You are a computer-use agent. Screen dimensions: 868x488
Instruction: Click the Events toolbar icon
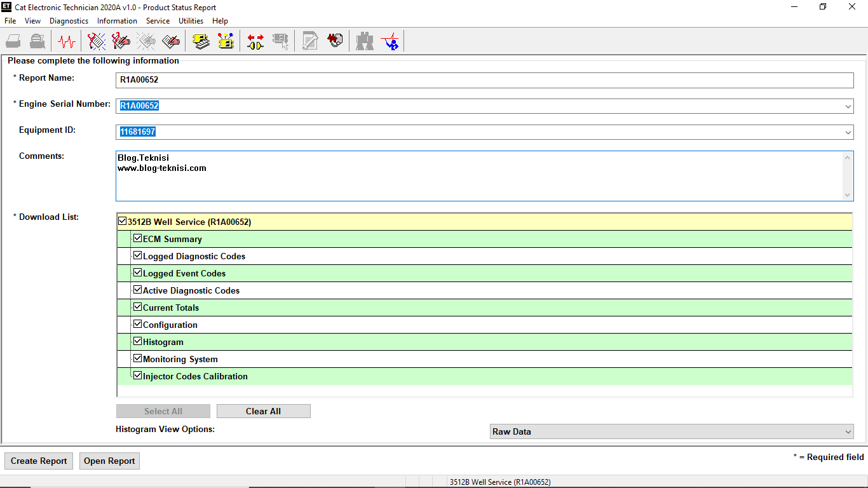pos(170,41)
